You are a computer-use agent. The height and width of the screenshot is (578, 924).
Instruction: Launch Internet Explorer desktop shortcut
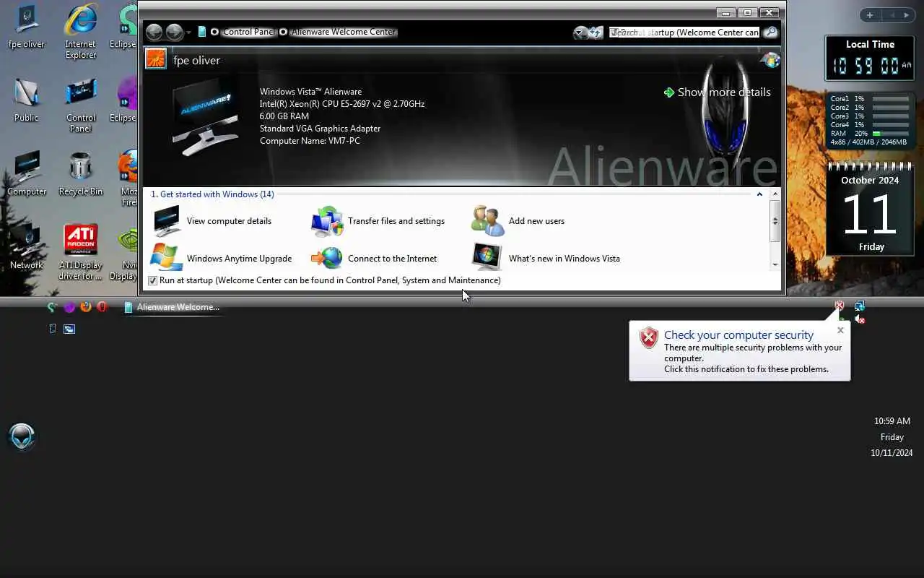(x=81, y=32)
